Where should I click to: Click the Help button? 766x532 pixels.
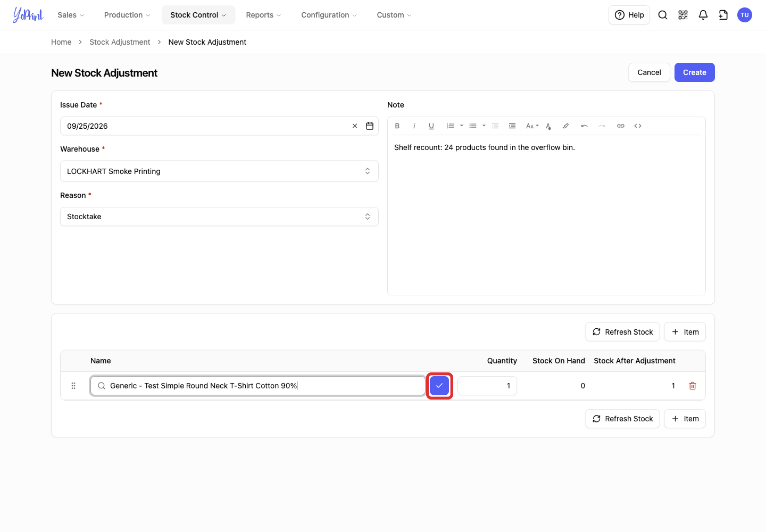(629, 15)
